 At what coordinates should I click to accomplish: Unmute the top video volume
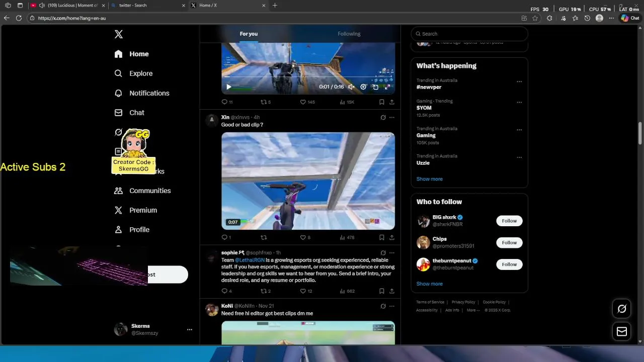click(351, 86)
